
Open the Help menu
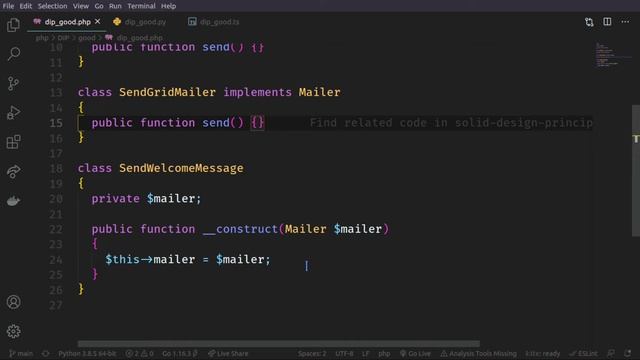168,6
